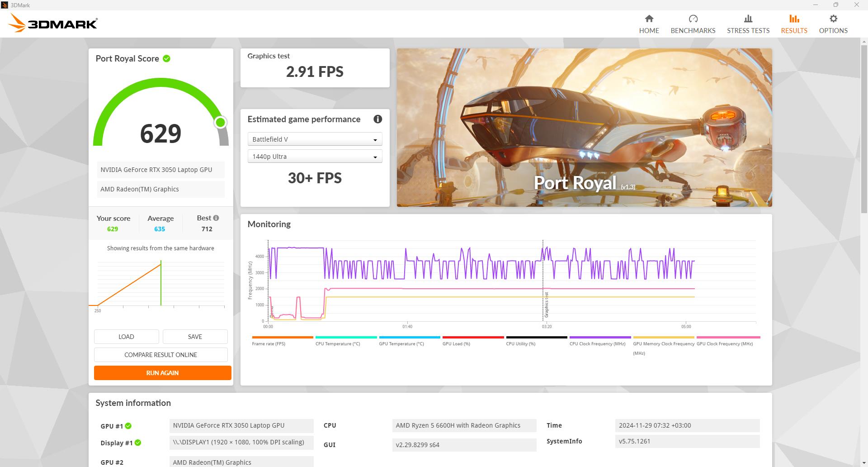
Task: Toggle GPU Temperature legend swatch
Action: click(x=410, y=337)
